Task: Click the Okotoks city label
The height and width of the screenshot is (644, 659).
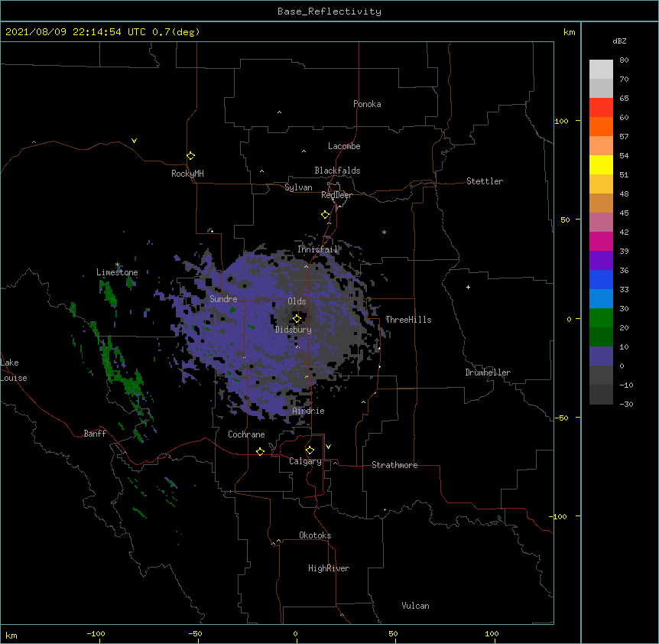Action: click(315, 535)
